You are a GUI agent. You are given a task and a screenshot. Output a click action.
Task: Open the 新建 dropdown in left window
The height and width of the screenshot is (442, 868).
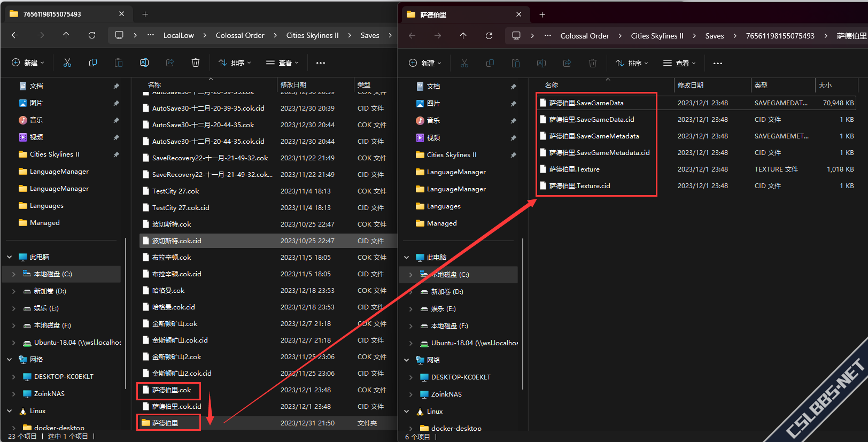point(28,63)
